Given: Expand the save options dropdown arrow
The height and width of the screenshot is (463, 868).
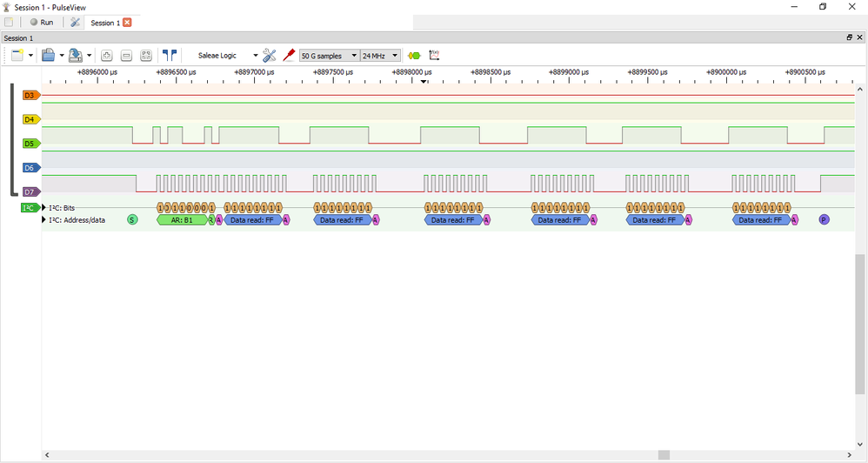Looking at the screenshot, I should (x=89, y=56).
